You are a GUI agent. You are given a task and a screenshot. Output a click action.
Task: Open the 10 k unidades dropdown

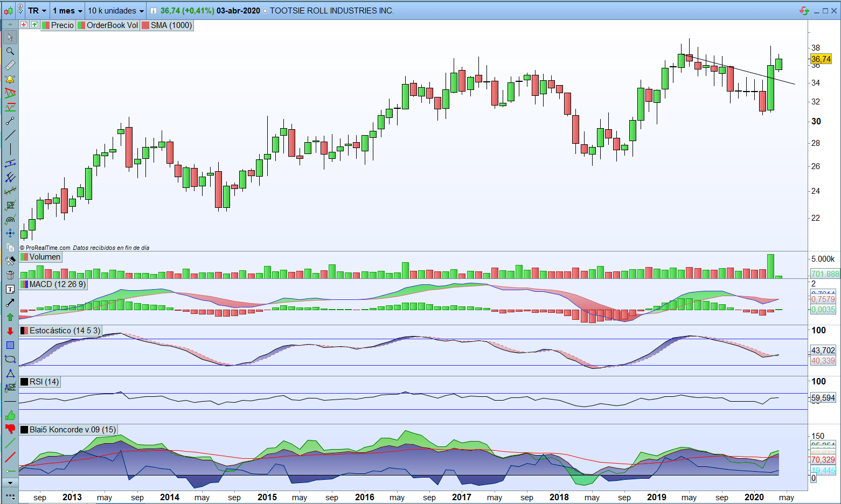point(116,11)
